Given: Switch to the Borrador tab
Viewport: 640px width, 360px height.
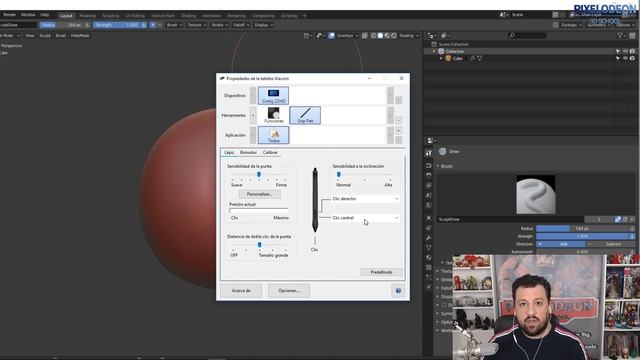Looking at the screenshot, I should point(248,152).
